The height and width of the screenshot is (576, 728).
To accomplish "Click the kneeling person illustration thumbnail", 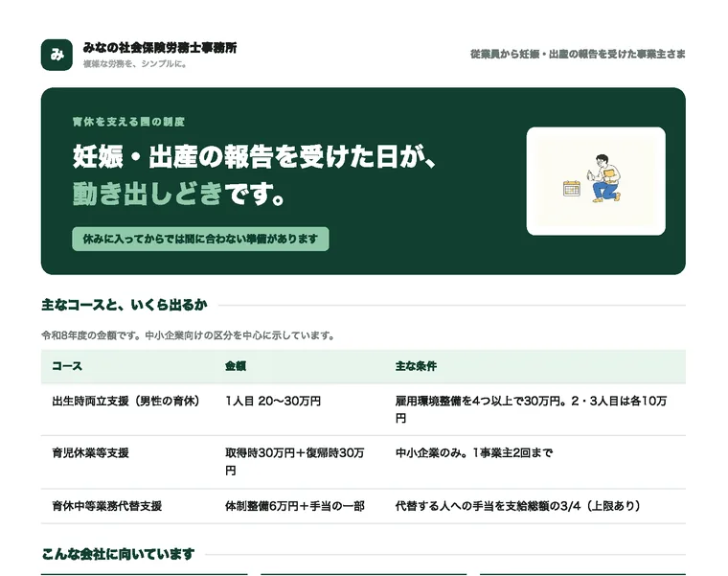I will (596, 181).
